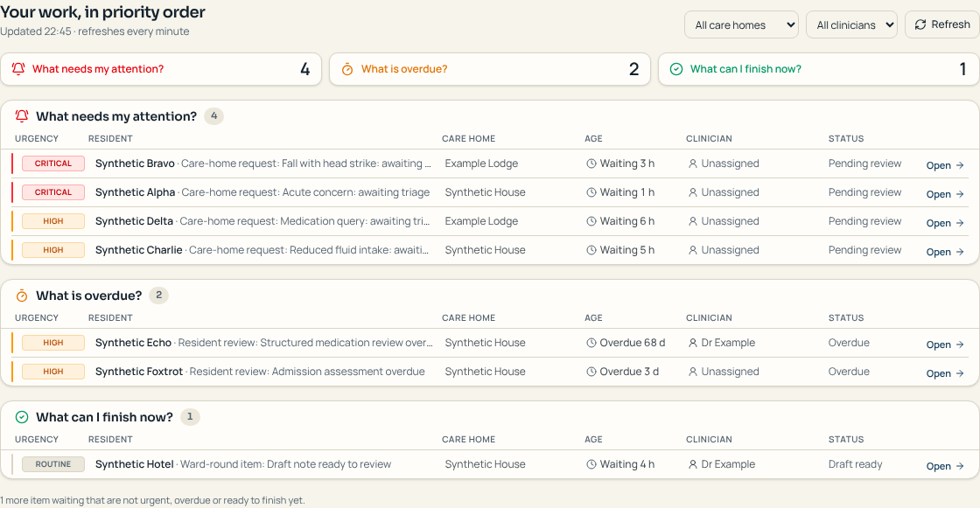Click the stopwatch icon in overdue summary card

(347, 69)
